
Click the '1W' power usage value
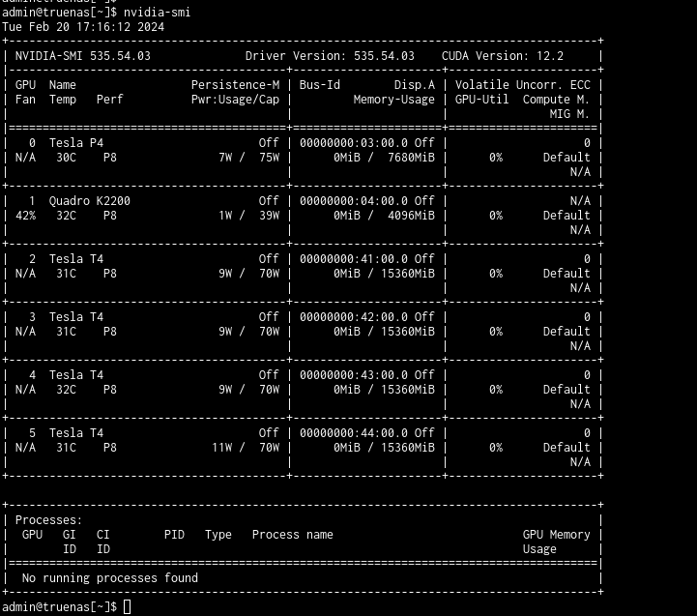tap(225, 216)
